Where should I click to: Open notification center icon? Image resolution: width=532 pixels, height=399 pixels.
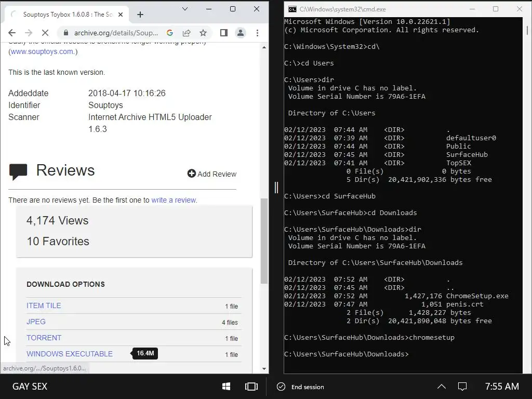(x=462, y=387)
